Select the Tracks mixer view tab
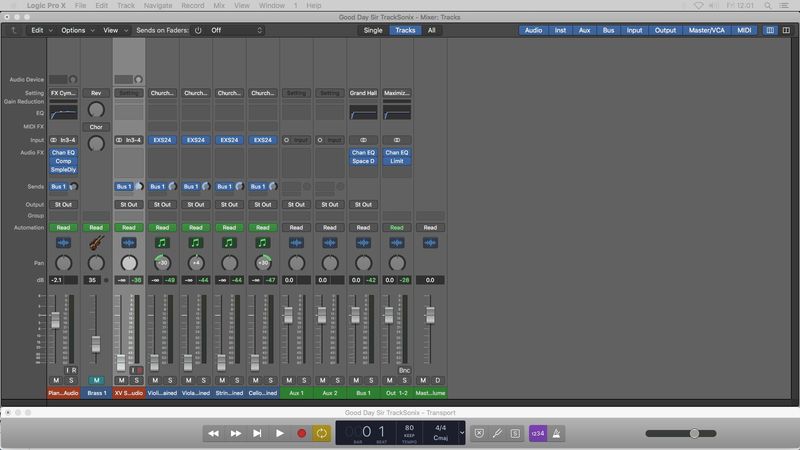This screenshot has width=800, height=450. (x=405, y=30)
